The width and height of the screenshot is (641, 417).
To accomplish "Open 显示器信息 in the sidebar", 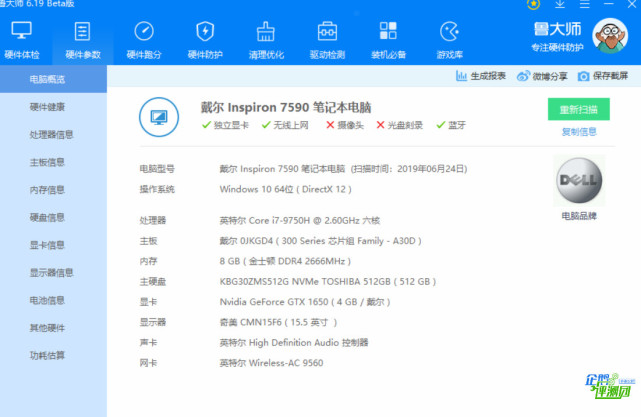I will click(x=52, y=273).
